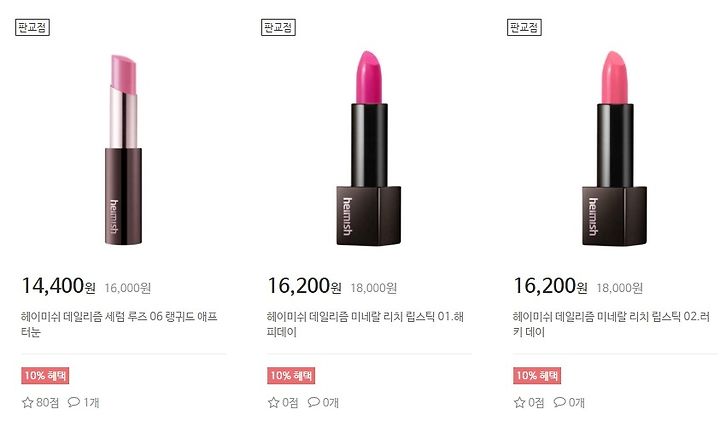Open the magenta 01.해피데이 lipstick image

coord(369,148)
